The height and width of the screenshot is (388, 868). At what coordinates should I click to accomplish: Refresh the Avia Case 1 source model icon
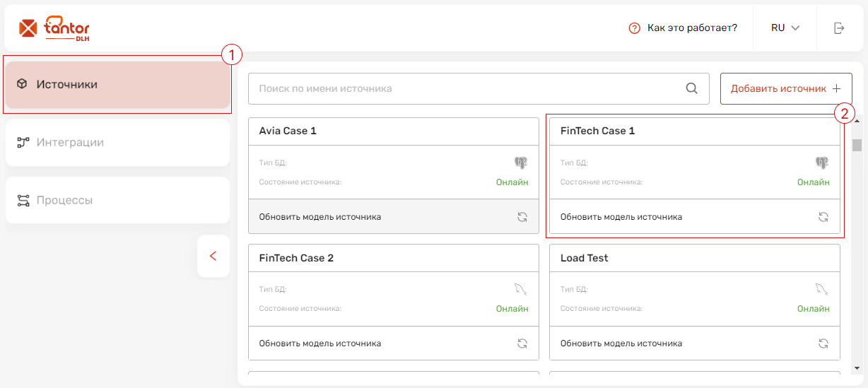click(x=522, y=217)
